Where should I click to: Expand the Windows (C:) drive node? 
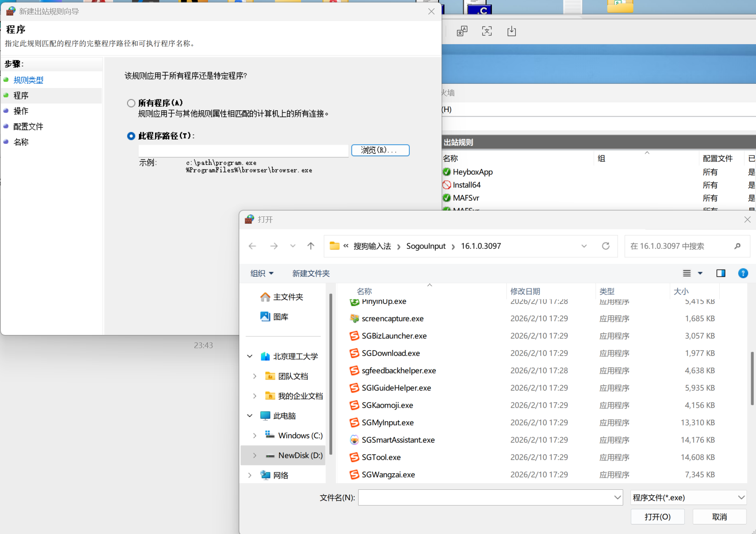(x=255, y=436)
